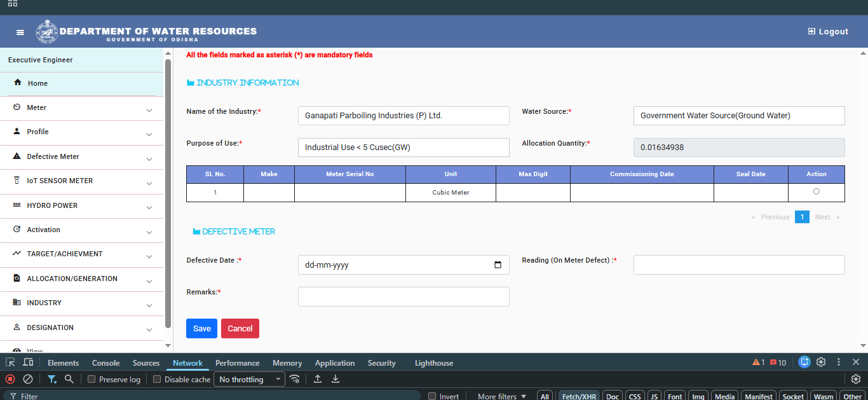868x400 pixels.
Task: Go to Previous table page
Action: click(770, 217)
